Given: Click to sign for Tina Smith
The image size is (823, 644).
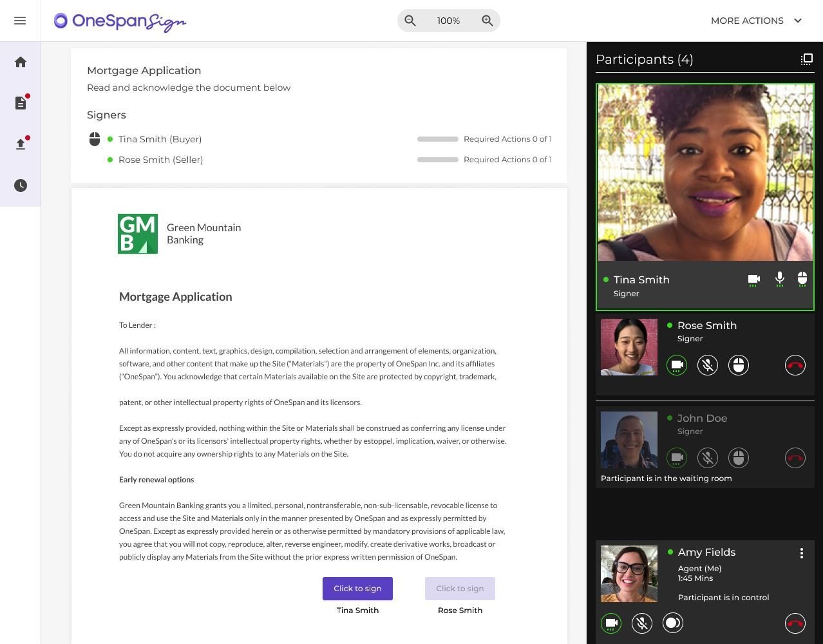Looking at the screenshot, I should point(357,589).
